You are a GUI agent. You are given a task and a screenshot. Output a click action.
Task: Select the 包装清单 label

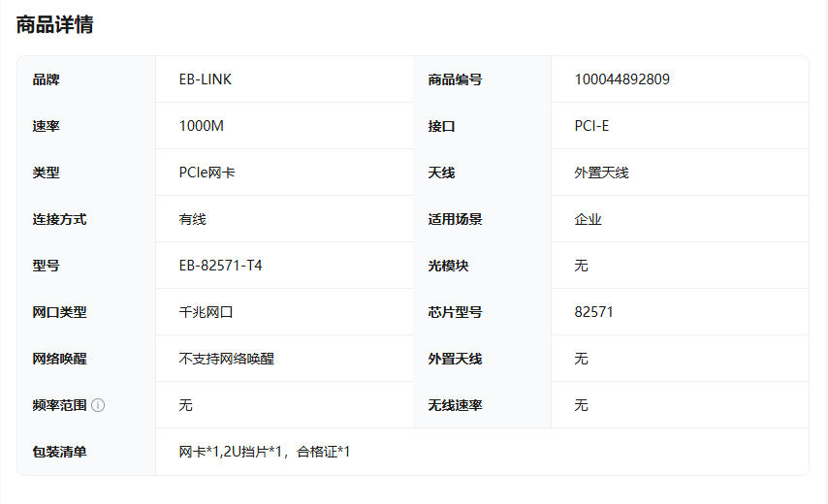coord(59,452)
